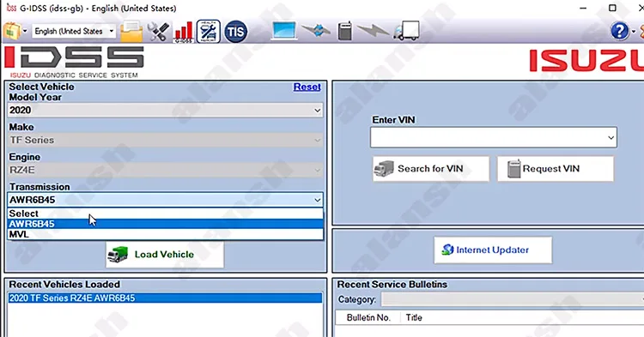Open the Category dropdown in Recent Service Bulletins
Viewport: 644px width, 337px height.
(x=512, y=299)
